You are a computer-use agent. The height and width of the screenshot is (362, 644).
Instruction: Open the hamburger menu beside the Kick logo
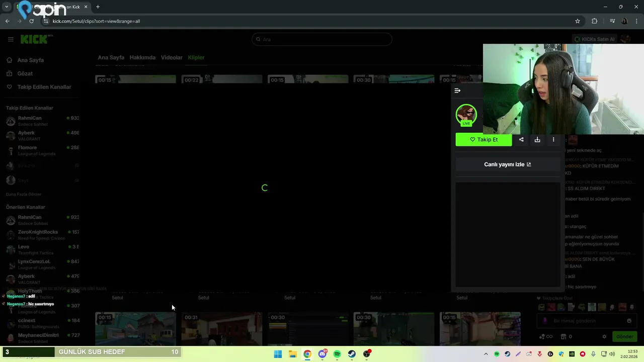[11, 39]
